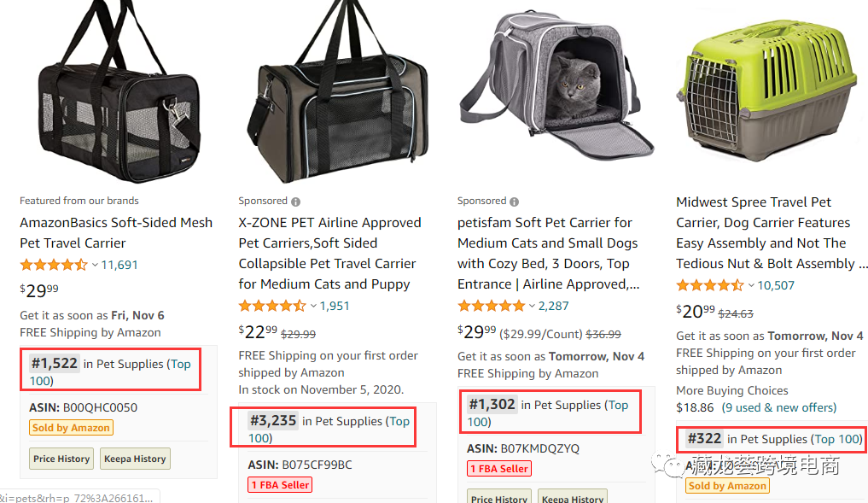Open the AmazonBasics Soft-Sided Mesh Pet Travel Carrier title
This screenshot has width=868, height=503.
tap(116, 232)
